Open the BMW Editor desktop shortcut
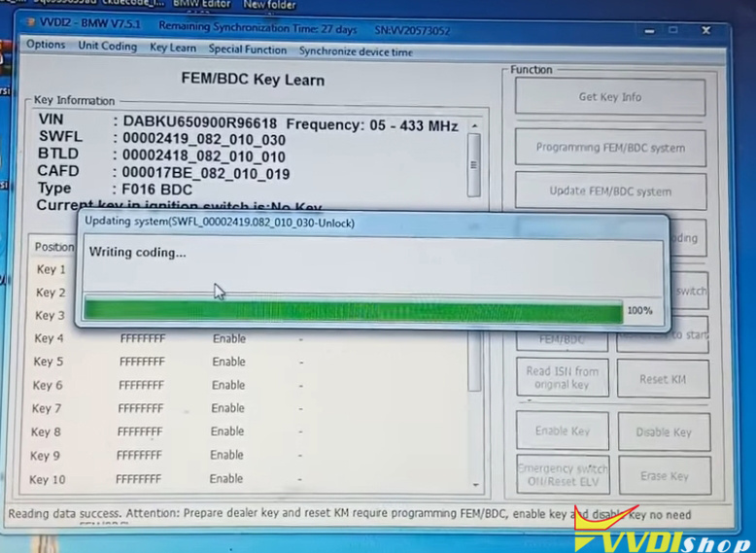 click(x=202, y=4)
